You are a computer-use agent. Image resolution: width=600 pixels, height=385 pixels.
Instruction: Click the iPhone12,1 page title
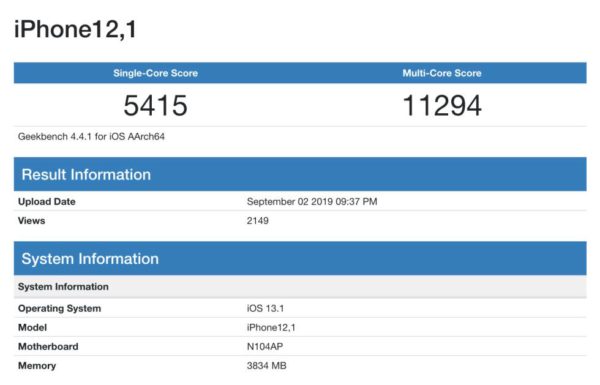click(75, 29)
